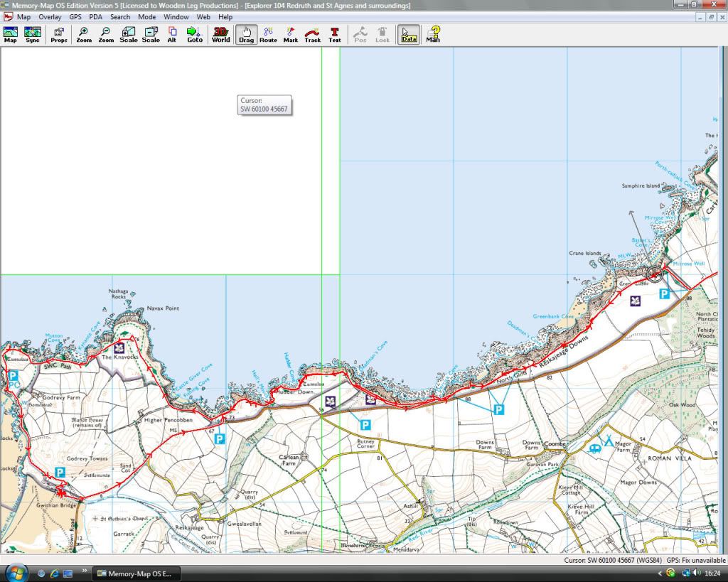Viewport: 728px width, 582px height.
Task: Open the Map menu
Action: pyautogui.click(x=23, y=17)
